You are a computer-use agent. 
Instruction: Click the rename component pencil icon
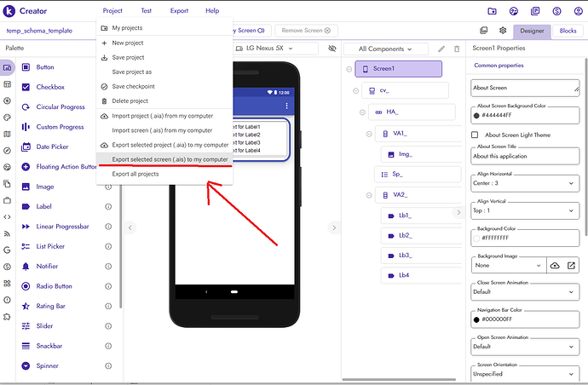tap(441, 49)
